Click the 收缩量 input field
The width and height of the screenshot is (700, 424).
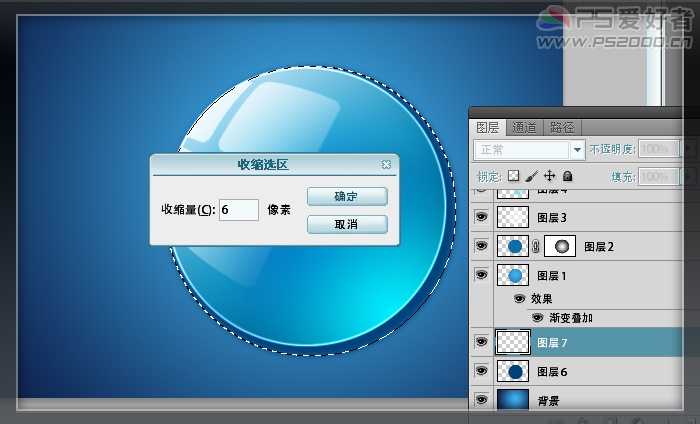[x=238, y=210]
